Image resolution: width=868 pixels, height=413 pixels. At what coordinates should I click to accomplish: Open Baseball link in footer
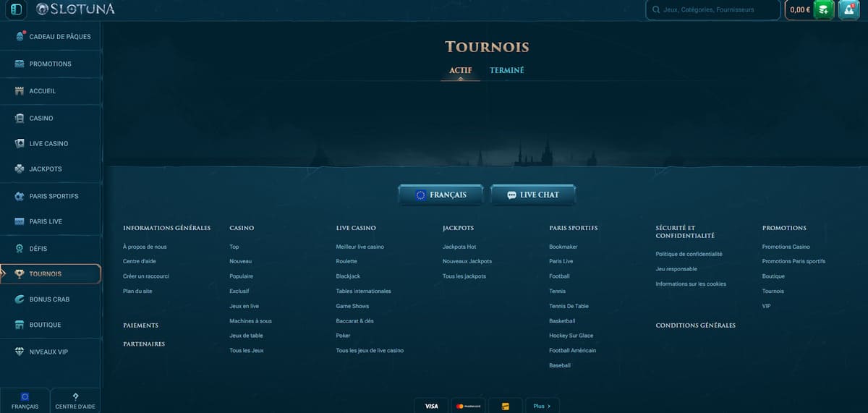point(560,365)
